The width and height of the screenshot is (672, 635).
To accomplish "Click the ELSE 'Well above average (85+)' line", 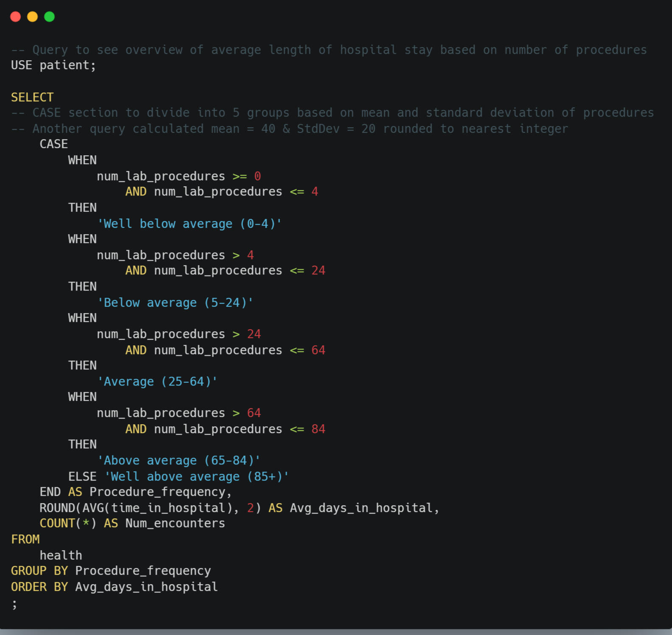I will click(179, 476).
